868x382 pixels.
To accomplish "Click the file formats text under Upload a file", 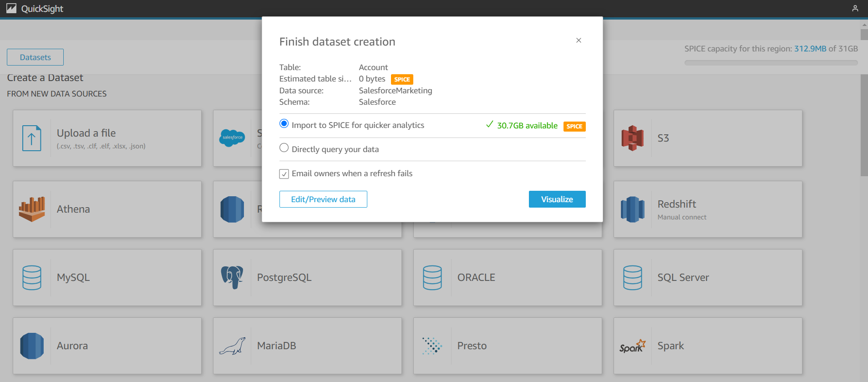I will click(101, 146).
